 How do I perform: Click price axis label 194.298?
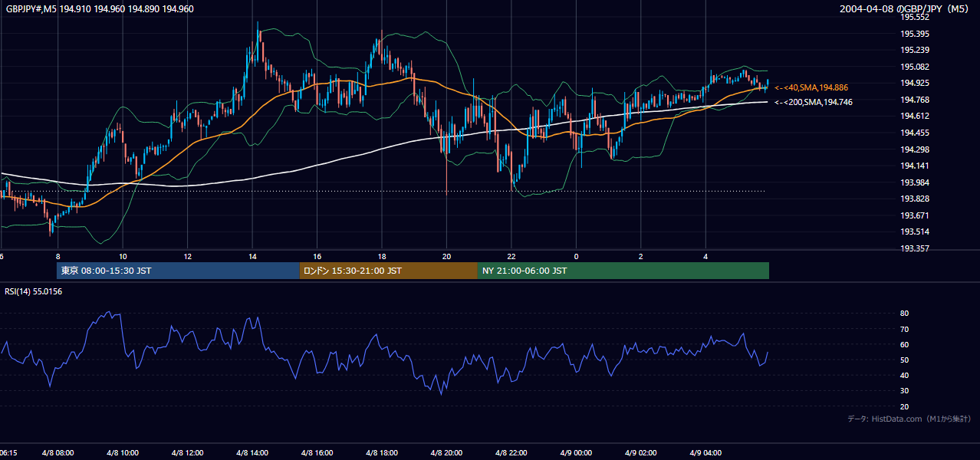(x=915, y=149)
